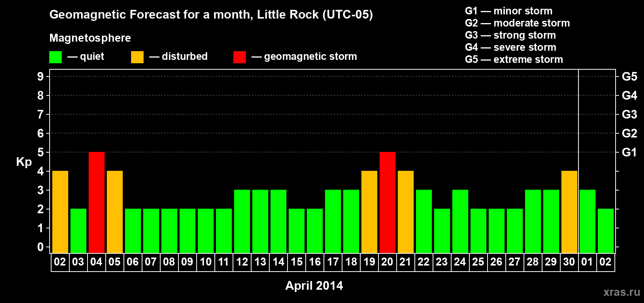Click the '— disturbed' legend text
This screenshot has width=644, height=303.
pyautogui.click(x=178, y=56)
